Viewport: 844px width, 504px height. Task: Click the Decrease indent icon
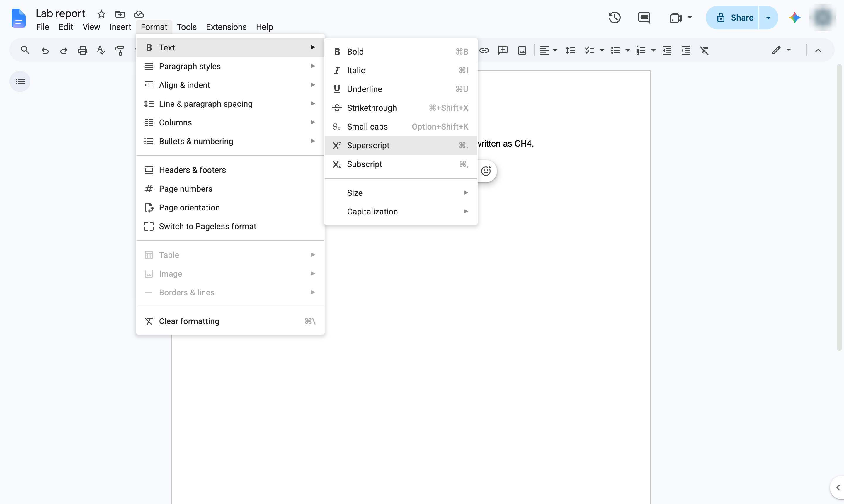667,51
